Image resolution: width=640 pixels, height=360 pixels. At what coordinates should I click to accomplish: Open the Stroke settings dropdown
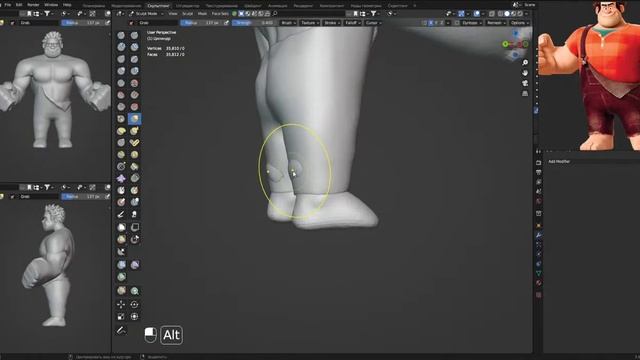(x=331, y=23)
